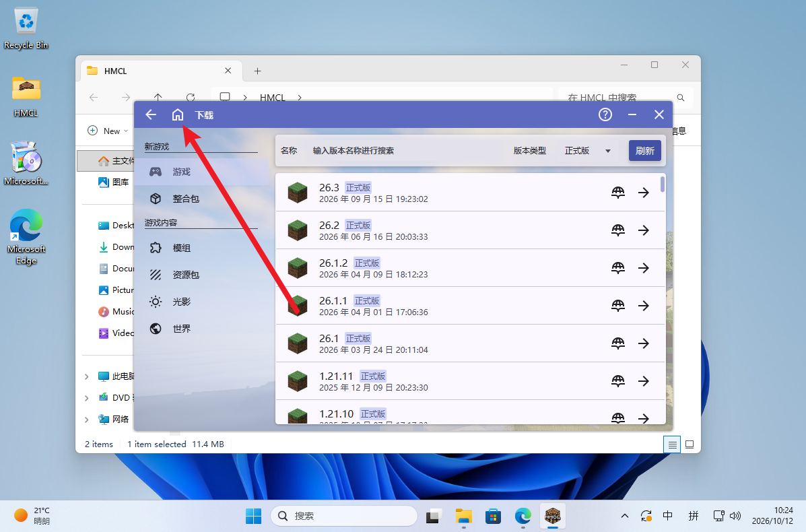Expand the 网络 tree node
The image size is (806, 532).
pos(86,420)
